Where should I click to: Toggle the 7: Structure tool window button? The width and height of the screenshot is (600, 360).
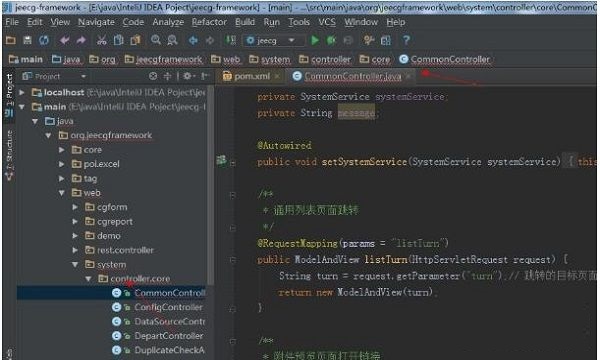(9, 155)
